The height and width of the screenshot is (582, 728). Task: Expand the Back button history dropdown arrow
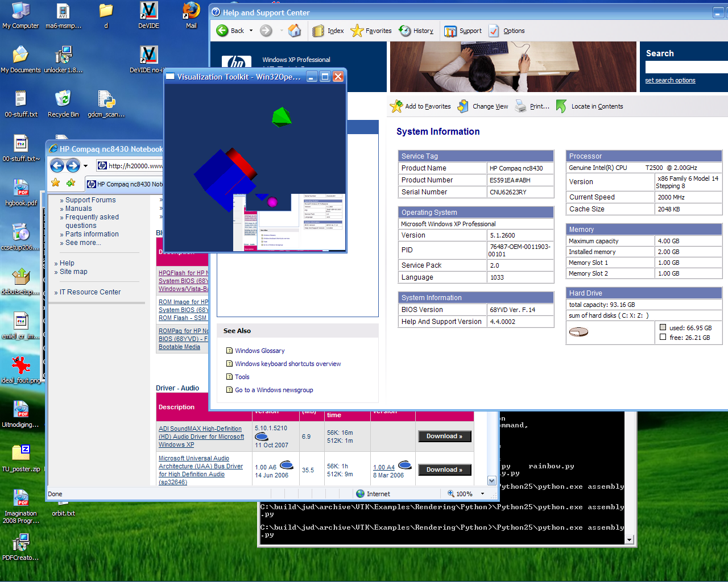pyautogui.click(x=251, y=31)
